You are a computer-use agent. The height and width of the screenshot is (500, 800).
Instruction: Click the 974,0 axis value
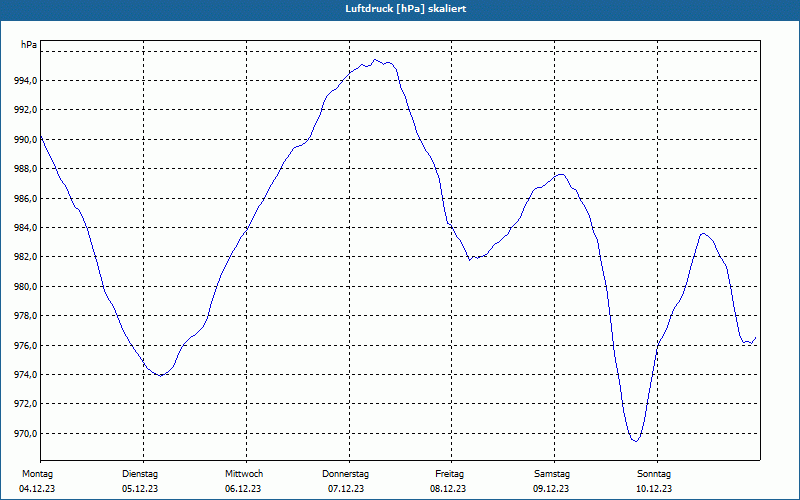25,374
